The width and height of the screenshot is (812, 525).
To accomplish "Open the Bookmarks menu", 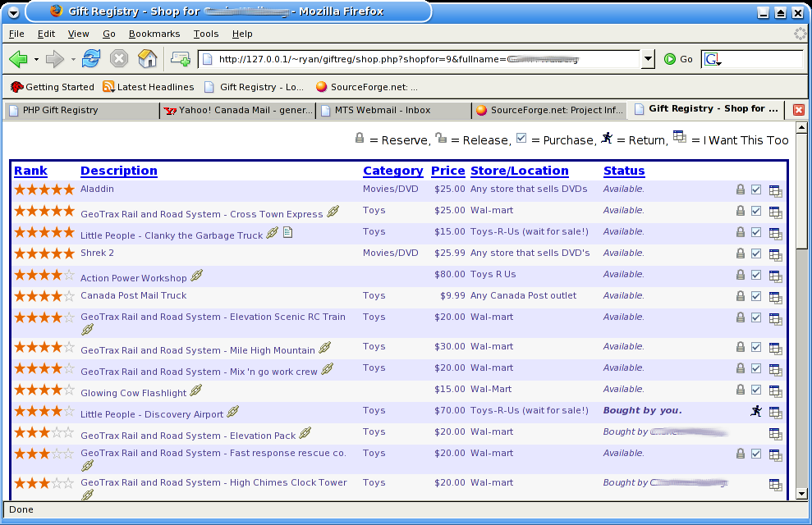I will pos(154,34).
